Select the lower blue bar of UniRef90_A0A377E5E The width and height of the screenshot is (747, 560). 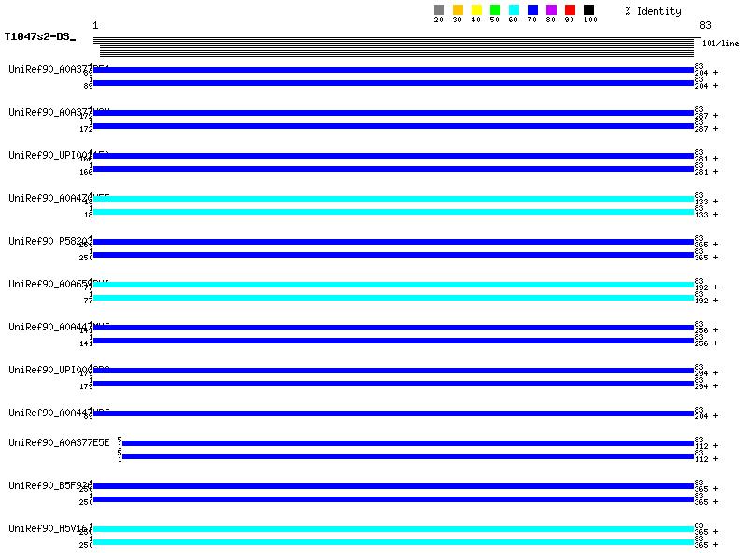[x=407, y=456]
